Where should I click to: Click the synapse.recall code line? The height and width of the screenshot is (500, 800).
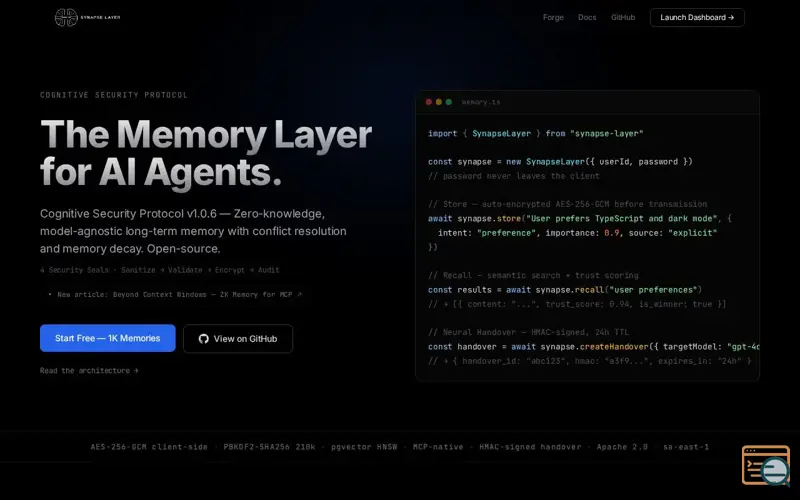point(565,290)
